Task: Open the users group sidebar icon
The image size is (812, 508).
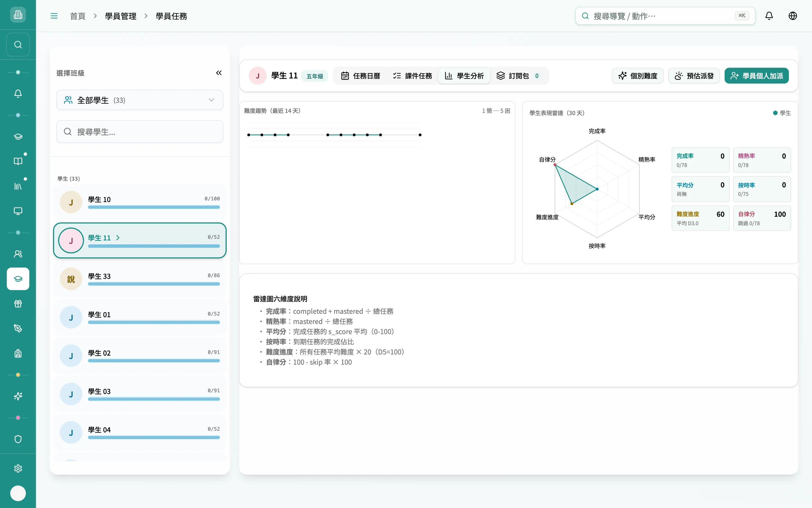Action: click(18, 254)
